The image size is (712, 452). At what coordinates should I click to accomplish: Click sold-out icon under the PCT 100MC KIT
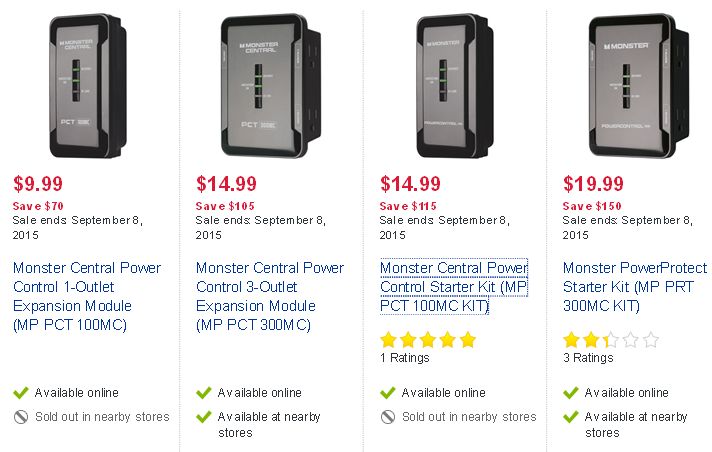pyautogui.click(x=388, y=417)
